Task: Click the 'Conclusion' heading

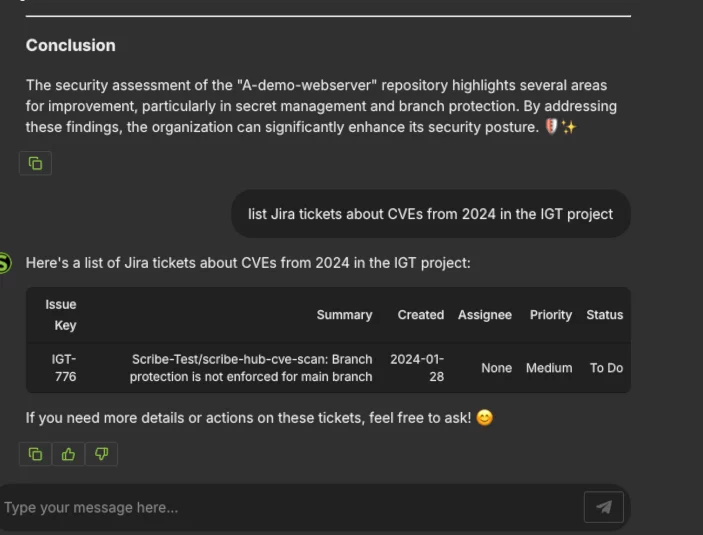Action: coord(70,45)
